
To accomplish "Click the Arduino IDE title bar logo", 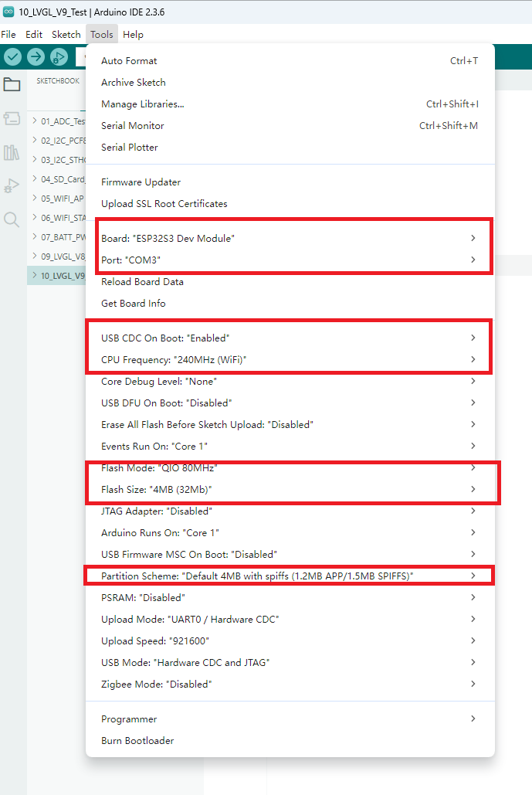I will click(8, 12).
